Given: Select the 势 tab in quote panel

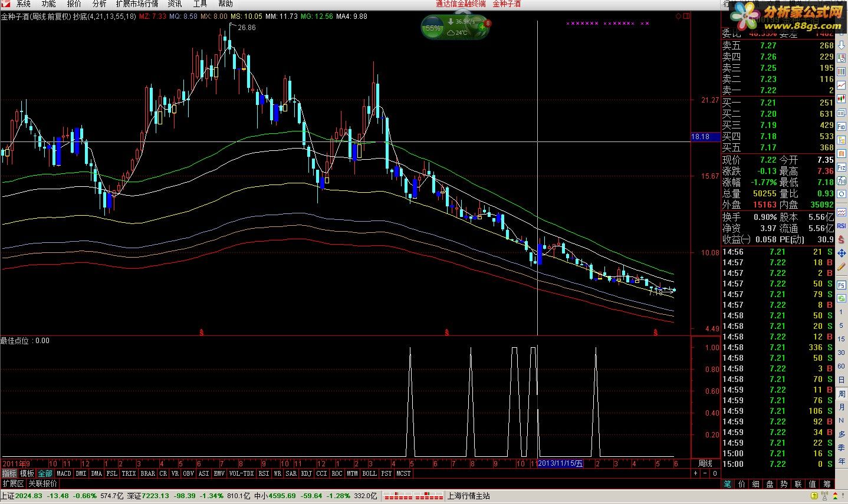Looking at the screenshot, I should pos(784,484).
